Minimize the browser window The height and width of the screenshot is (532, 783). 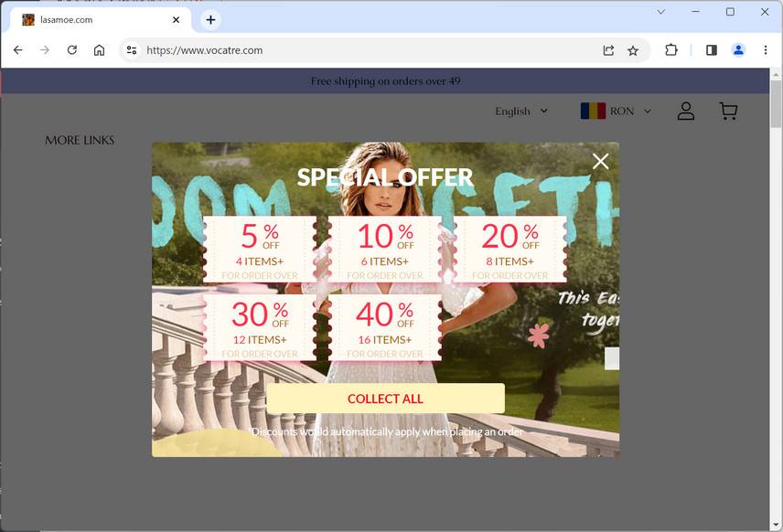695,12
